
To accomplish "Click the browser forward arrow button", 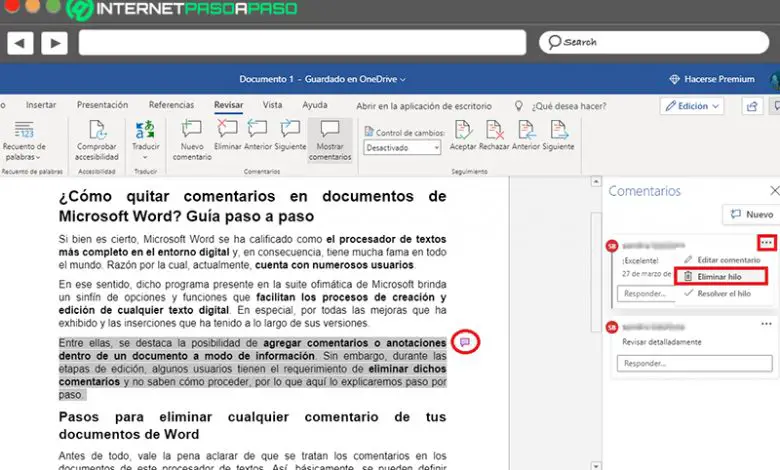I will 54,43.
